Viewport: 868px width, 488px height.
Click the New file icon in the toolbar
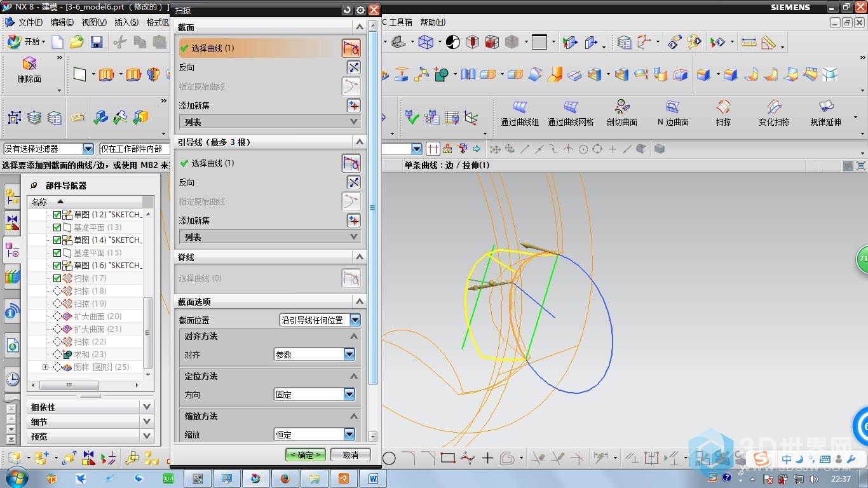[57, 42]
